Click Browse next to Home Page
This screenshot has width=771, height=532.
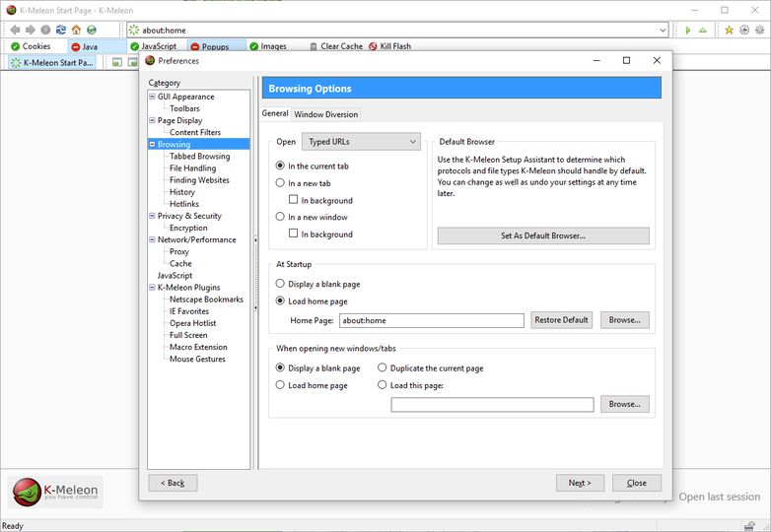point(624,320)
